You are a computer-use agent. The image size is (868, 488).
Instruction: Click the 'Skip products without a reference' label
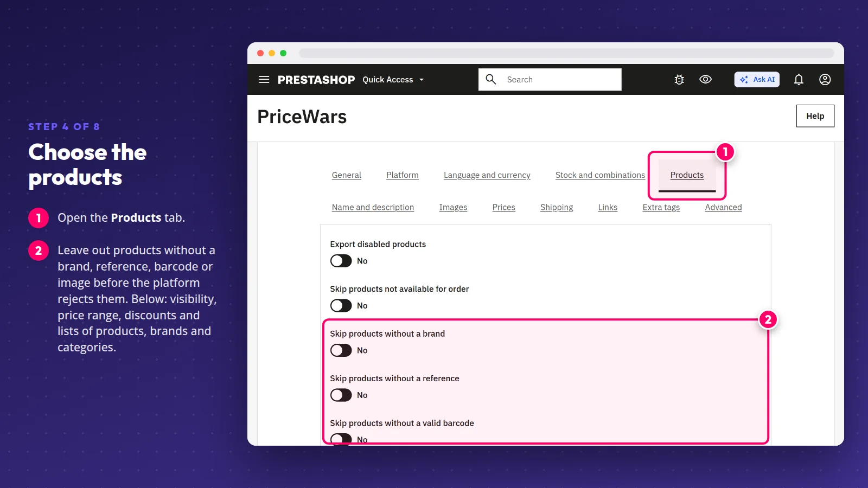click(394, 378)
